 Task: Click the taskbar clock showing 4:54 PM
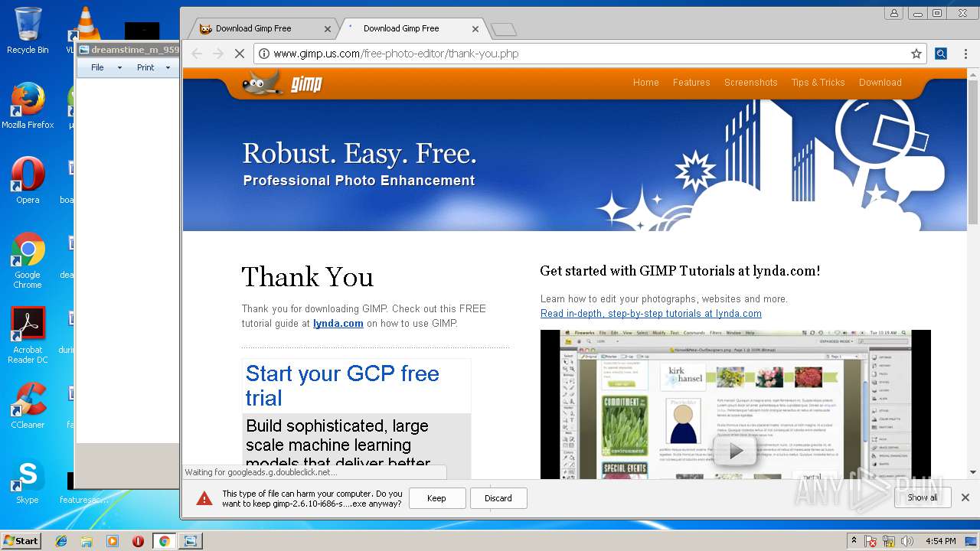pyautogui.click(x=940, y=541)
